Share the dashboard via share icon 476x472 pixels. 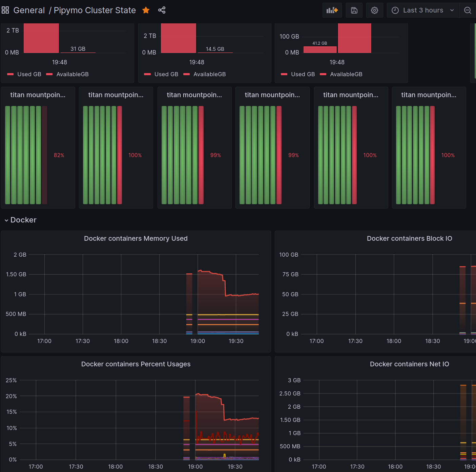[162, 10]
